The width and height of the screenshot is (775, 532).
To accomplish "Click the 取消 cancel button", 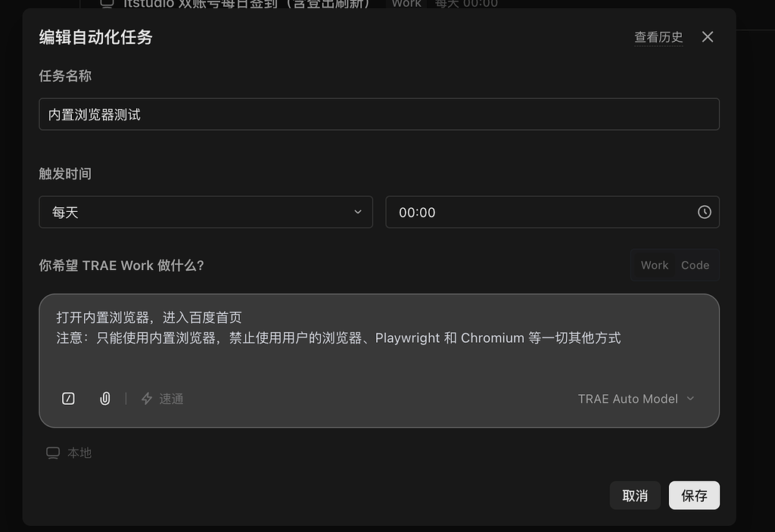I will pyautogui.click(x=635, y=496).
